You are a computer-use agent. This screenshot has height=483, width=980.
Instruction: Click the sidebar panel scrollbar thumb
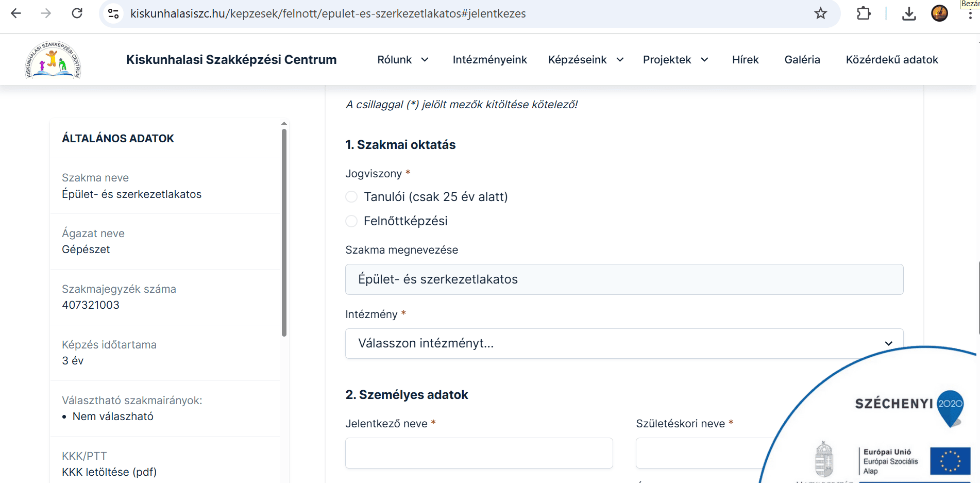pos(284,232)
